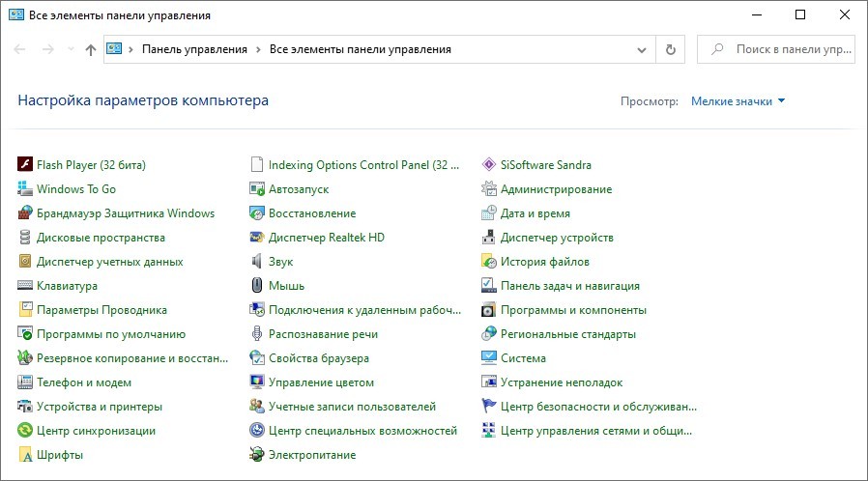Image resolution: width=868 pixels, height=481 pixels.
Task: Refresh the control panel view
Action: point(671,50)
